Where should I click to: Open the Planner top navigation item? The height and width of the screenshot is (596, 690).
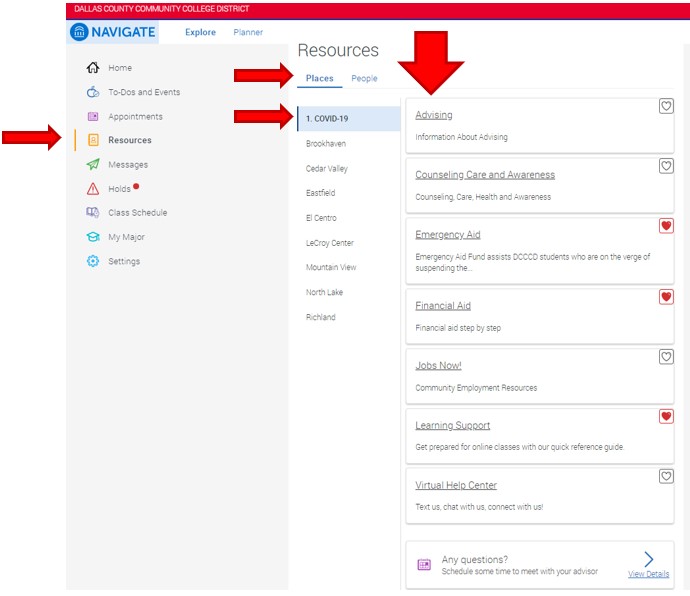click(x=248, y=32)
